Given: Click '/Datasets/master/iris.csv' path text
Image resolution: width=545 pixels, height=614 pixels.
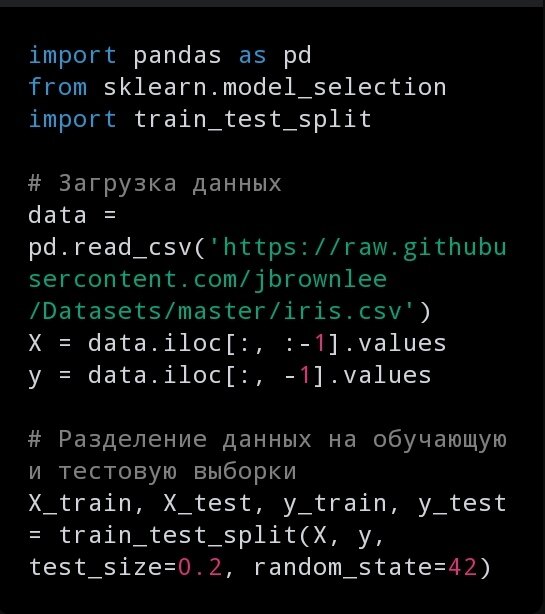Looking at the screenshot, I should (221, 312).
